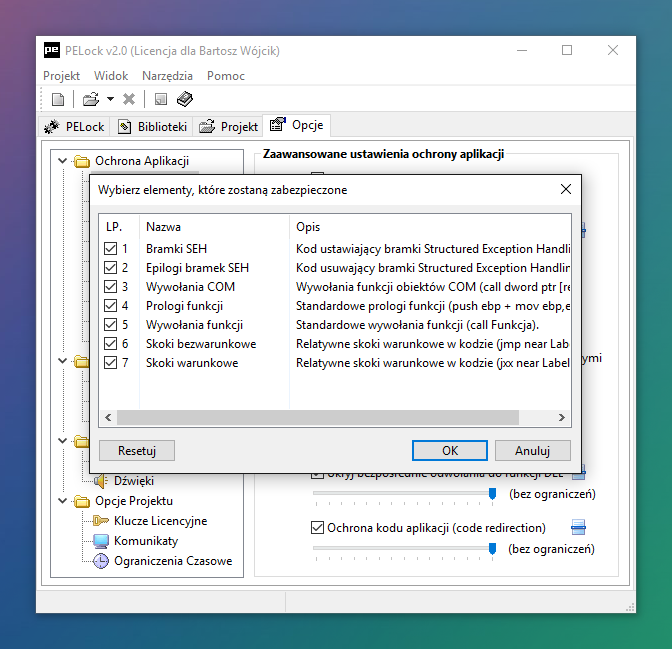Switch to the PELock tab
This screenshot has height=649, width=672.
click(x=74, y=126)
